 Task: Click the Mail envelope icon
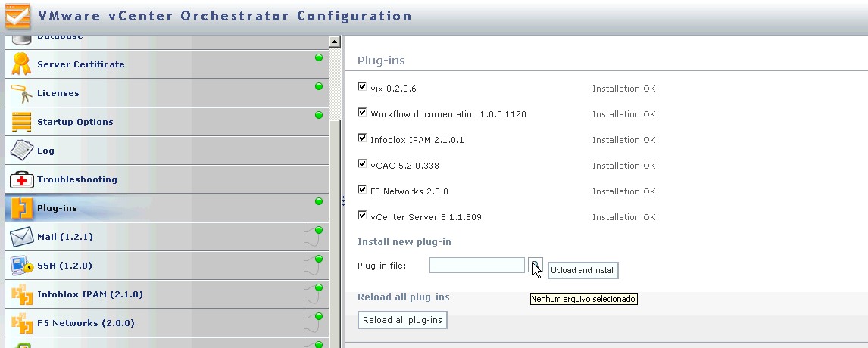point(21,237)
